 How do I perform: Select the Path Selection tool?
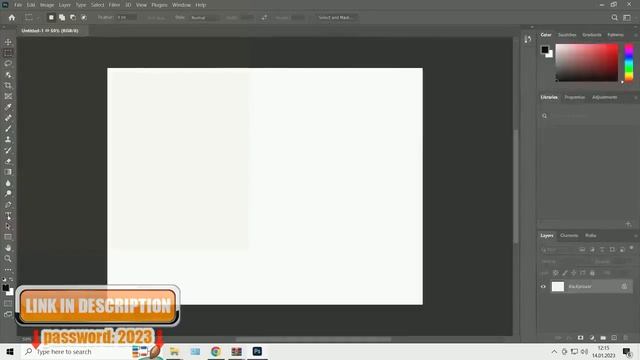tap(8, 226)
